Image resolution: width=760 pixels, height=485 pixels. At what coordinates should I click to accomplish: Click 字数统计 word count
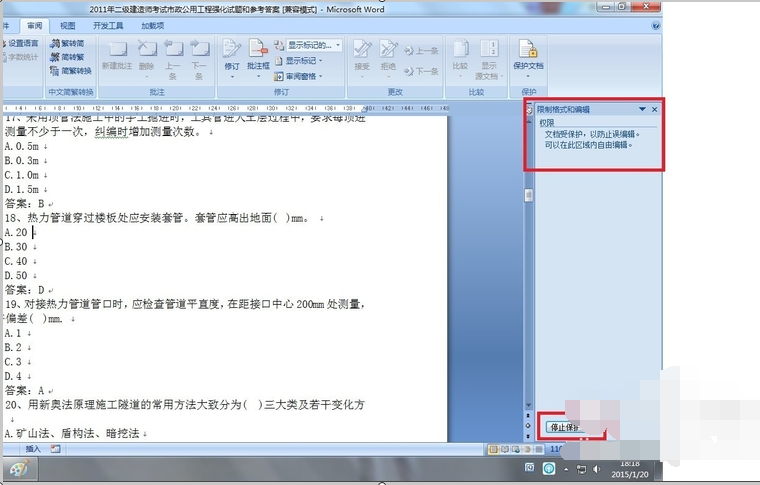pyautogui.click(x=19, y=57)
